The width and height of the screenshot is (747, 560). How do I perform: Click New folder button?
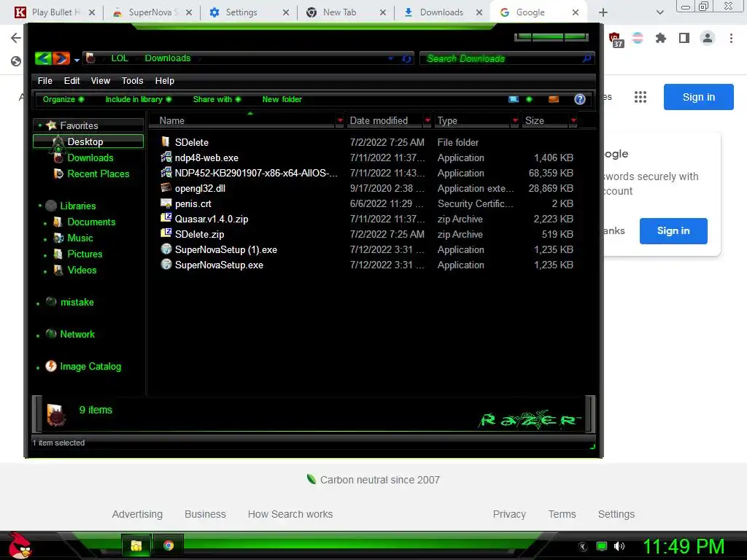[282, 99]
